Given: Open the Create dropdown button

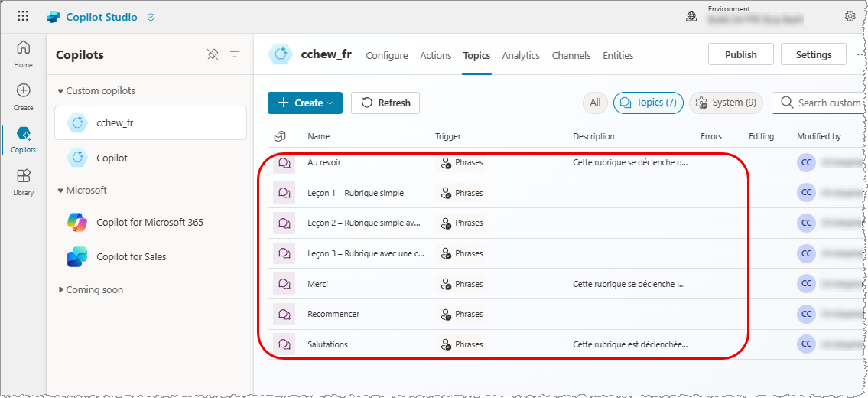Looking at the screenshot, I should [305, 103].
